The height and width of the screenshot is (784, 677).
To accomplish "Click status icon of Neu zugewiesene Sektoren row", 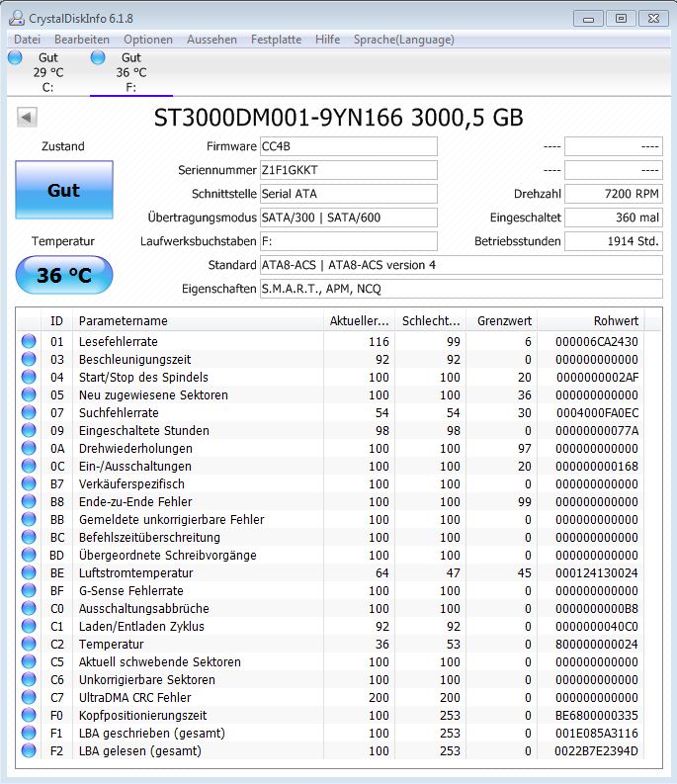I will click(x=29, y=394).
